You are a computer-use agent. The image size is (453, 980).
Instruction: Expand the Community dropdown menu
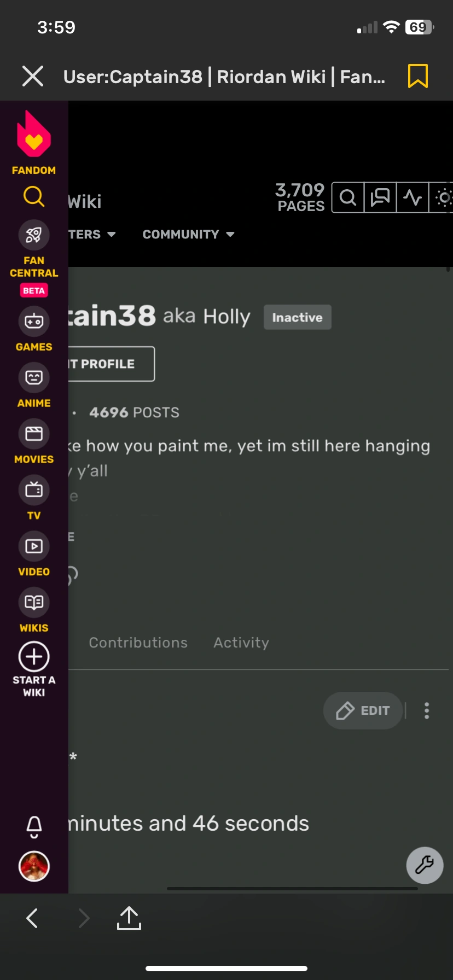pos(189,234)
